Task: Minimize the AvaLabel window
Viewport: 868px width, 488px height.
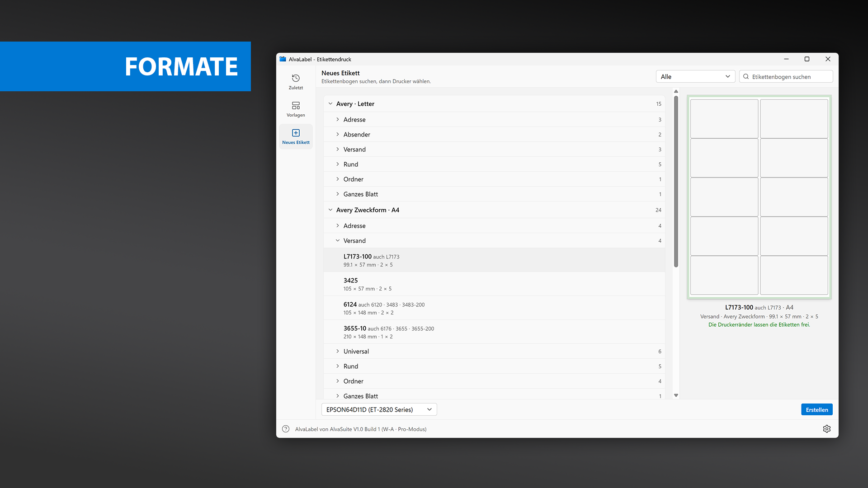Action: 786,59
